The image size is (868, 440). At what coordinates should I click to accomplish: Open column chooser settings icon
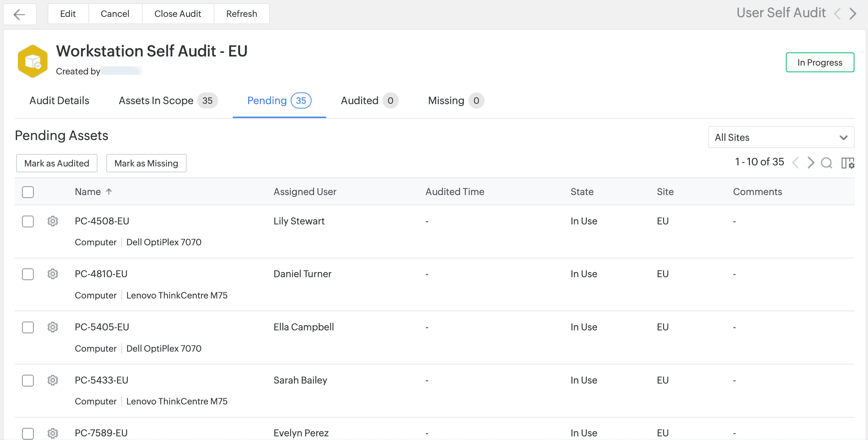[x=847, y=163]
